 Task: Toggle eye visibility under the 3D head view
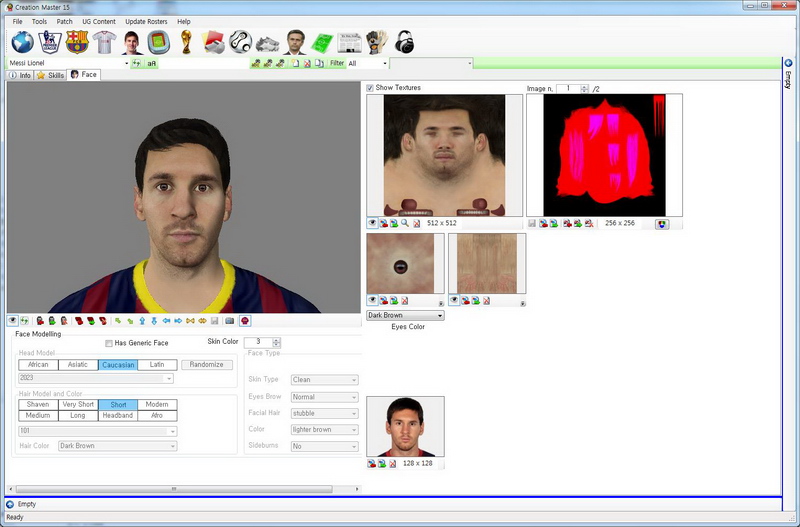click(12, 321)
